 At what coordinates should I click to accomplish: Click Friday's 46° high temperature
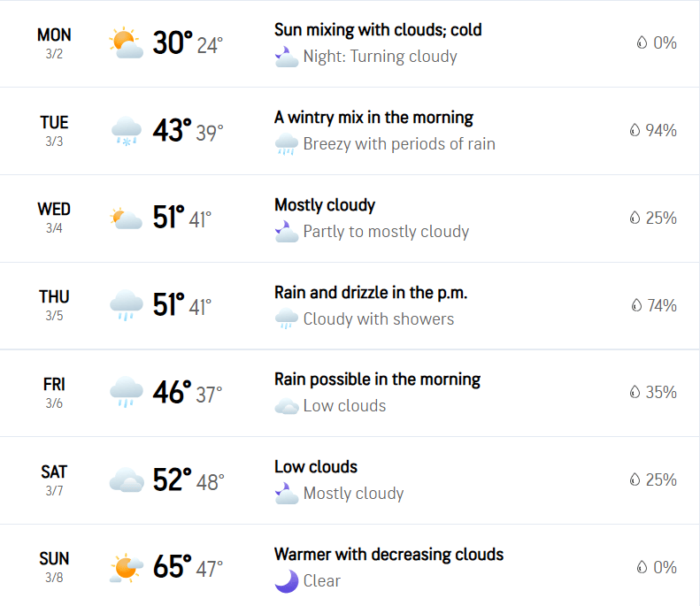click(173, 392)
